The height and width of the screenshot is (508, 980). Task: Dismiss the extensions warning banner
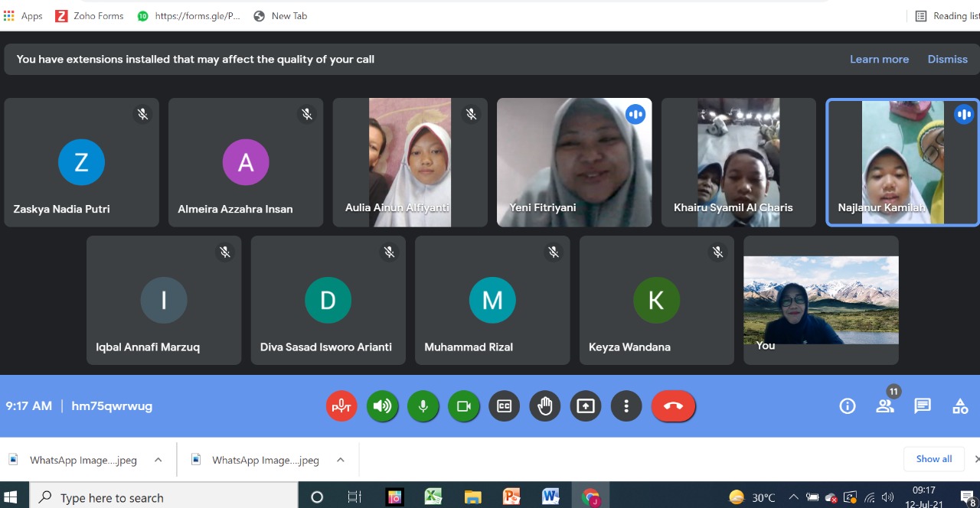(947, 59)
